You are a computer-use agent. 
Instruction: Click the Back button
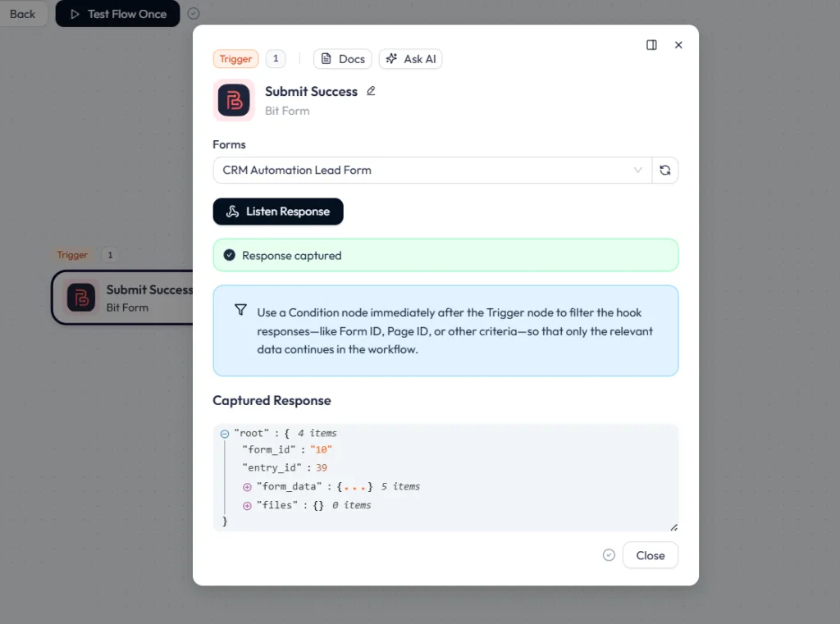(22, 14)
